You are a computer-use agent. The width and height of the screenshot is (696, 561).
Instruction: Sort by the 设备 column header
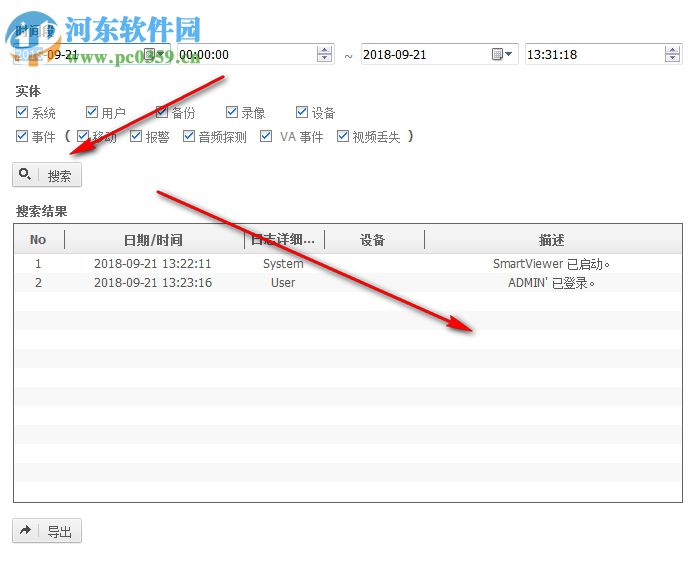pos(374,240)
